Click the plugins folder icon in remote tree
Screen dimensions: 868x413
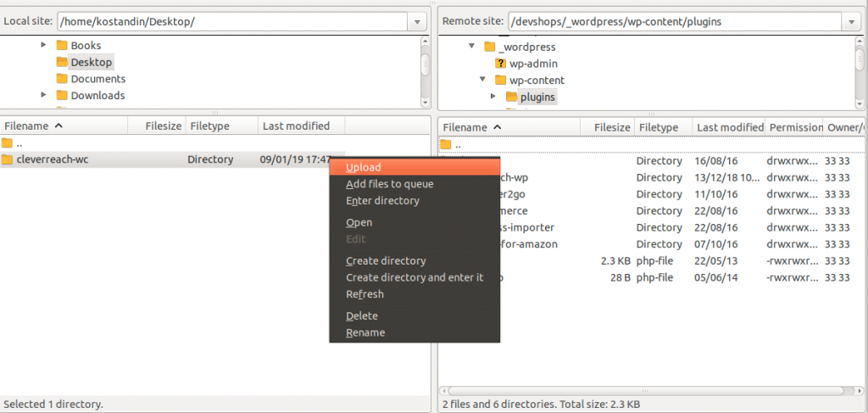pyautogui.click(x=511, y=97)
